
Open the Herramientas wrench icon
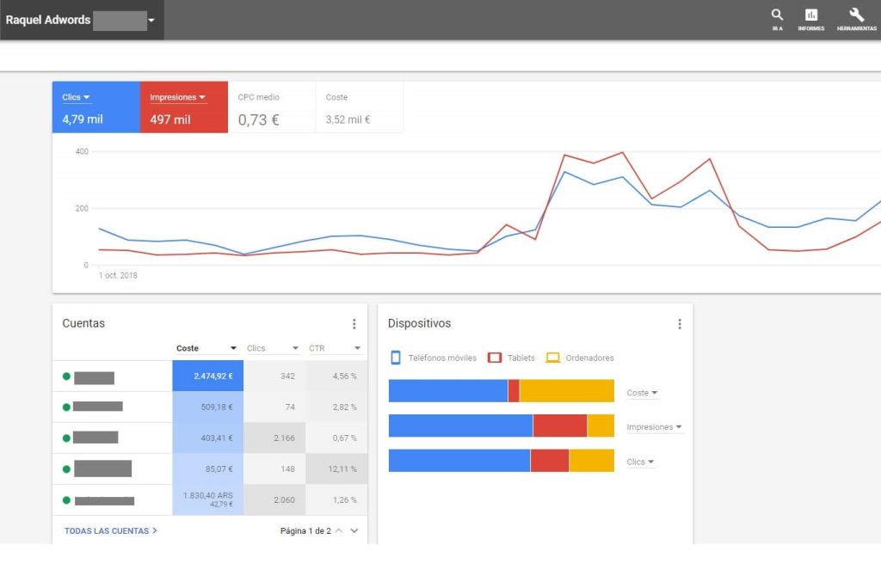point(856,15)
